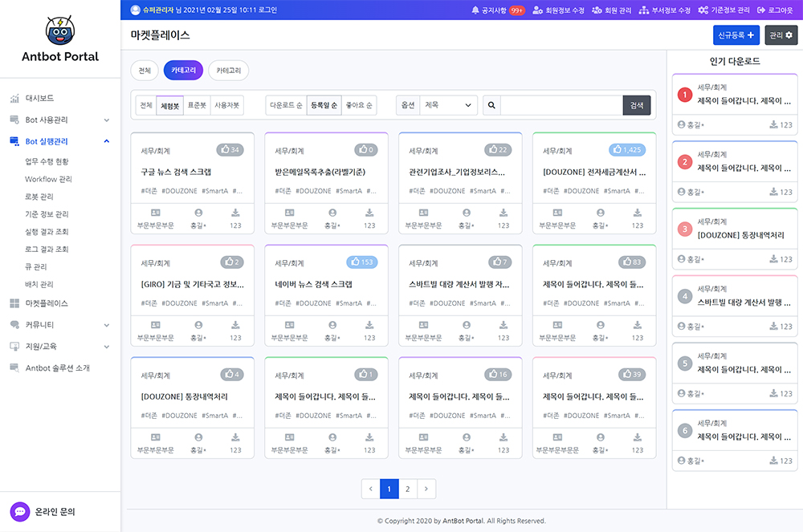Image resolution: width=803 pixels, height=532 pixels.
Task: Sort by 다운로드 순 toggle
Action: pos(286,105)
